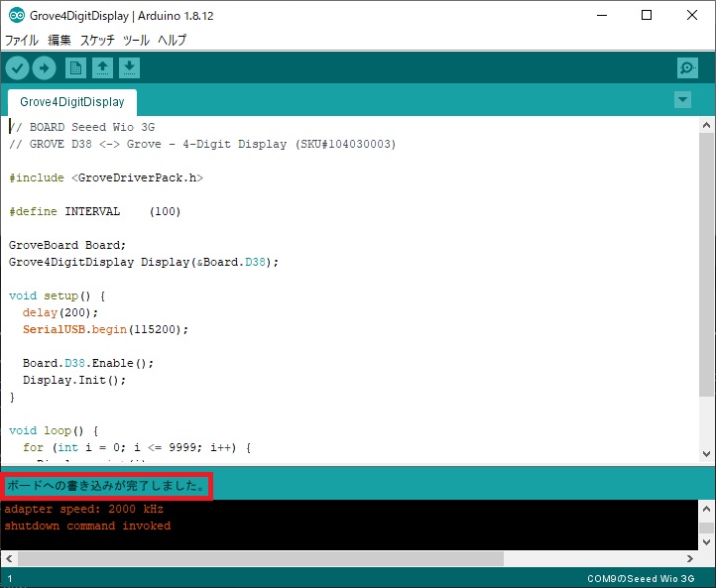Click the editor vertical scrollbar thumb
The height and width of the screenshot is (588, 716).
(706, 265)
